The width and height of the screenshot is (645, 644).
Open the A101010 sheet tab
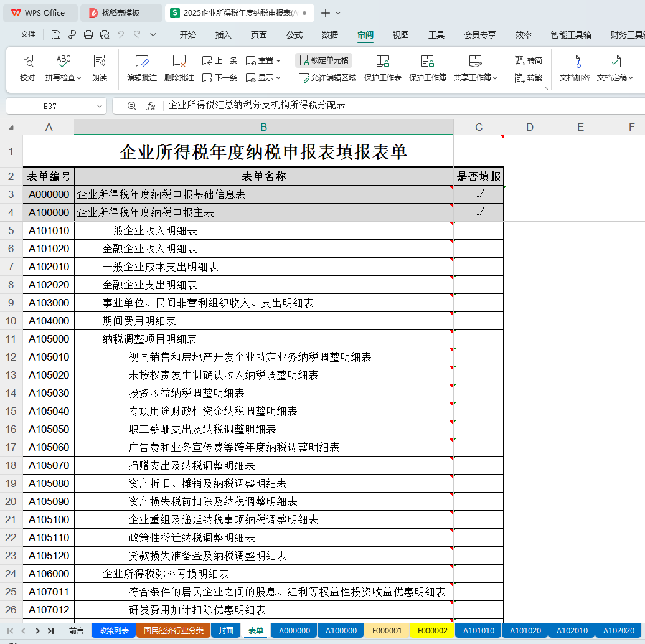478,630
